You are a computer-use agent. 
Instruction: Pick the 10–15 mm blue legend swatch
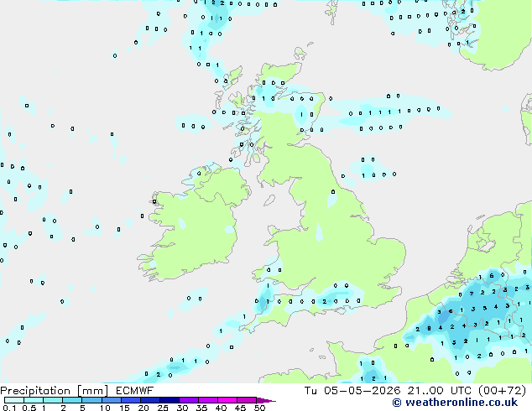click(x=111, y=400)
